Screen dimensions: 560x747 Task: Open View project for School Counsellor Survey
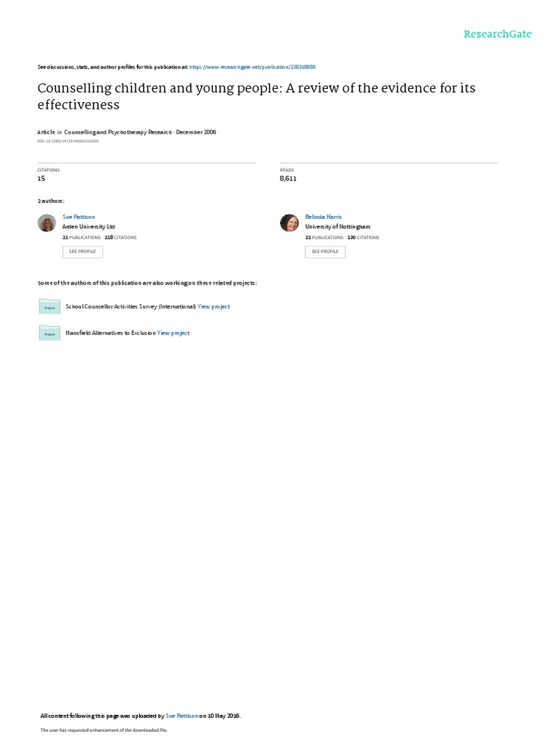point(214,307)
